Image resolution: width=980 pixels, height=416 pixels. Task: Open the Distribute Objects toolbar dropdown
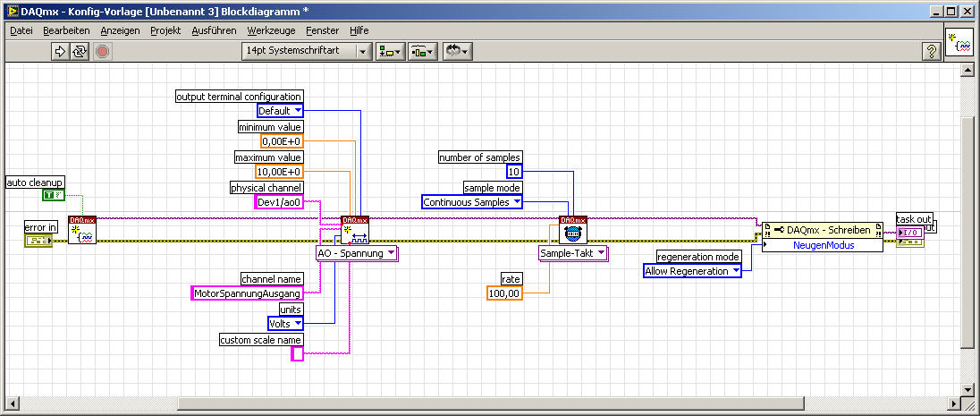(x=423, y=51)
